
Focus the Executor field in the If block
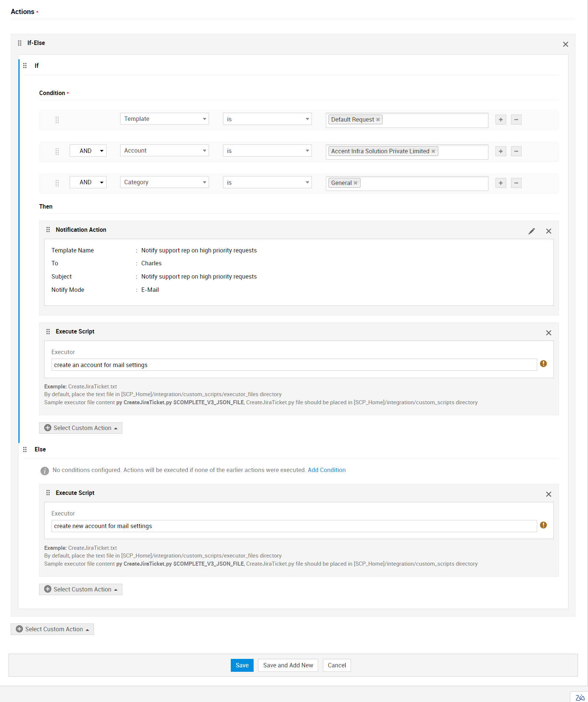tap(294, 365)
